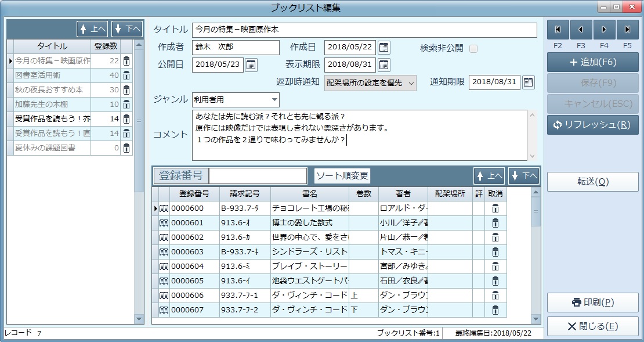This screenshot has width=644, height=342.
Task: Click 書名 column header
Action: coord(310,193)
